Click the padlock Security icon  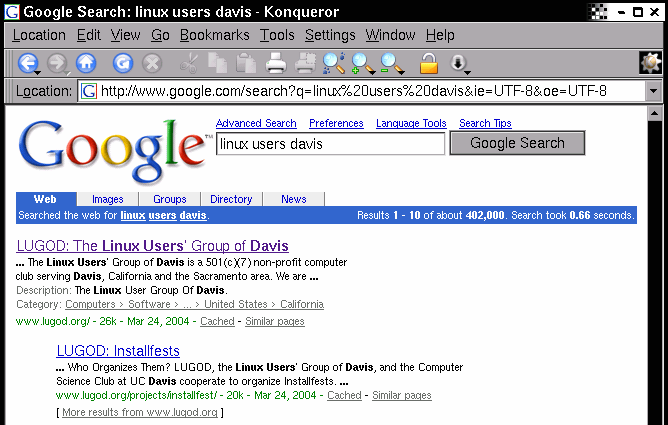(x=428, y=64)
